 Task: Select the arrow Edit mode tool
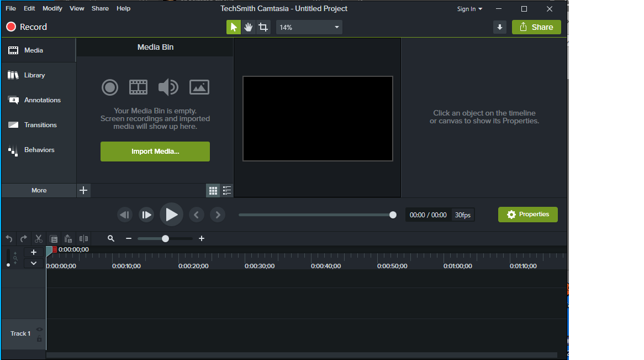[233, 27]
